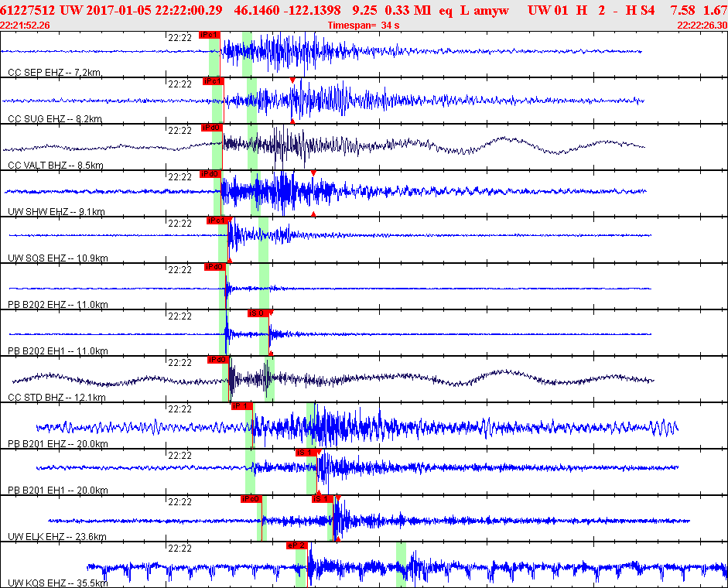Click the magnitude 0.33 Ml
The height and width of the screenshot is (588, 728).
coord(408,10)
